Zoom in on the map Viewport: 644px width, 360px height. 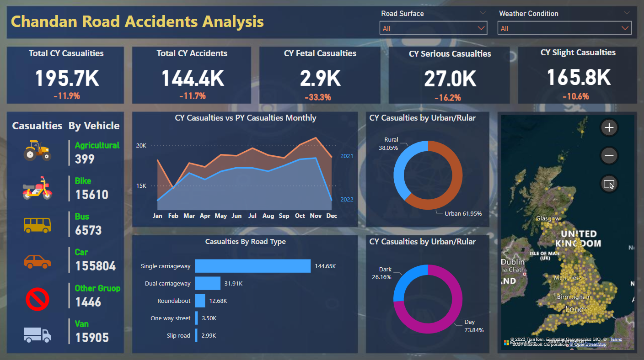[609, 127]
